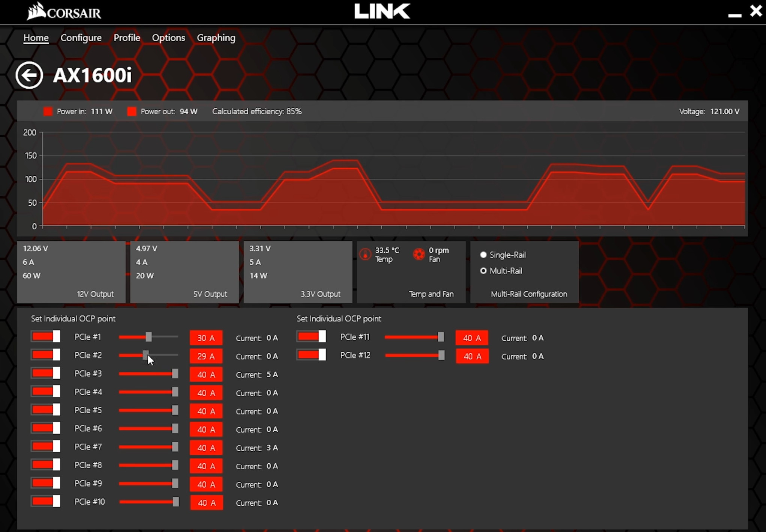This screenshot has height=532, width=766.
Task: Click the Voltage 121.00 V reading
Action: point(709,112)
